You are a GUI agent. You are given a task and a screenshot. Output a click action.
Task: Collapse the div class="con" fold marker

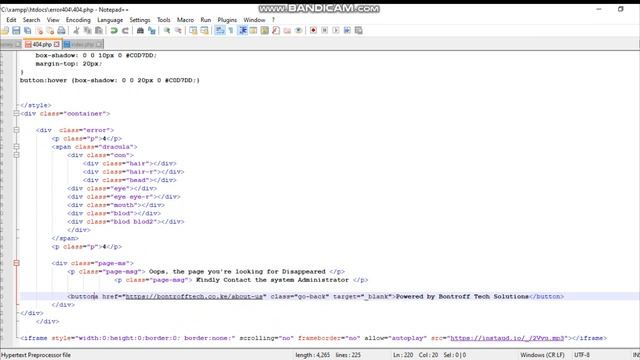(16, 155)
